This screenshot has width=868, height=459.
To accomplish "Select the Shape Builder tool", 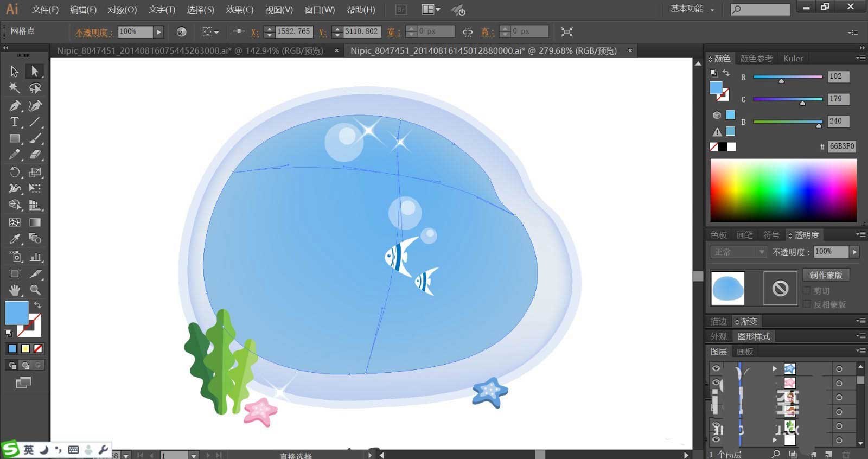I will pos(15,206).
